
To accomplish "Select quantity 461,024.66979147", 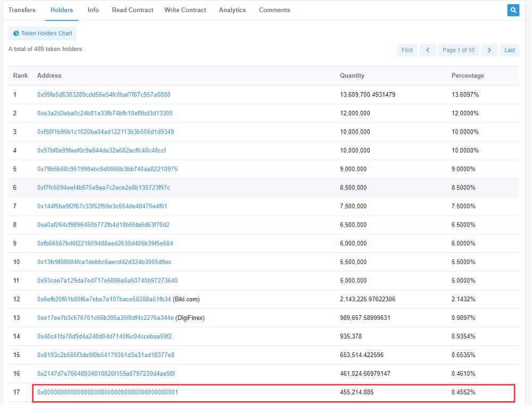I will (365, 374).
